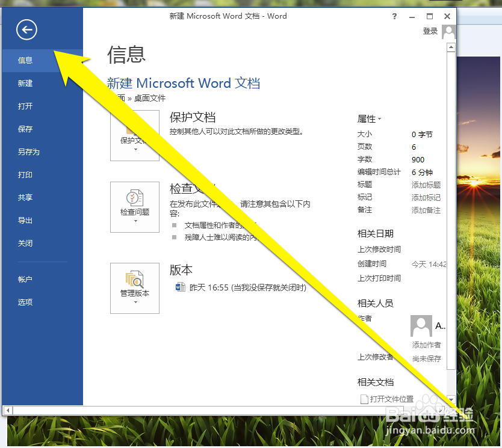502x448 pixels.
Task: Click the size value 0 字节
Action: tap(422, 134)
